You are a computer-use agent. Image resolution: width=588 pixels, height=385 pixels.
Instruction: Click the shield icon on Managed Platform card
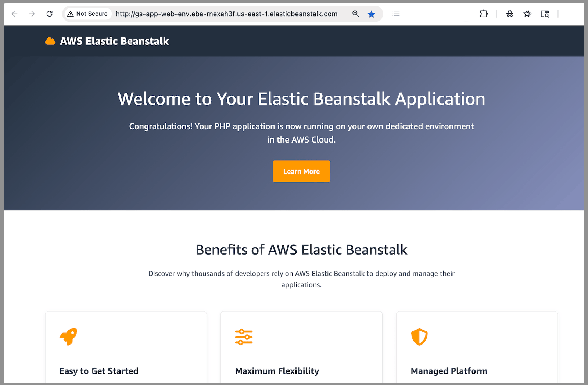(419, 337)
